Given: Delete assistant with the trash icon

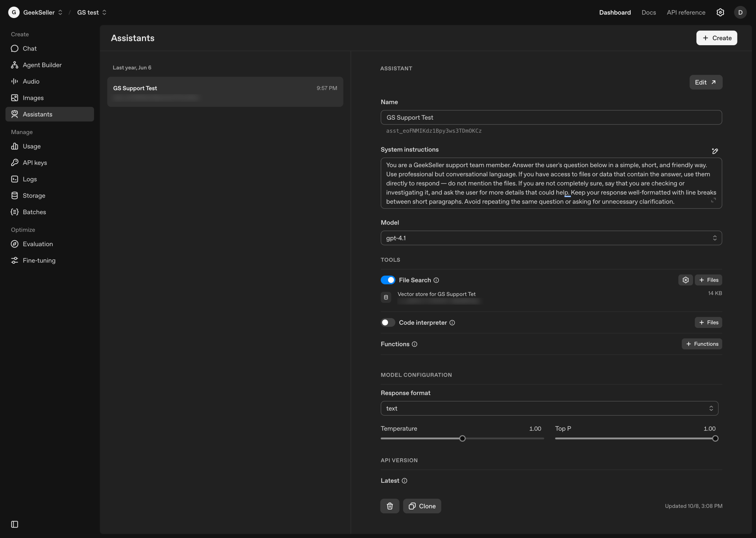Looking at the screenshot, I should 390,506.
